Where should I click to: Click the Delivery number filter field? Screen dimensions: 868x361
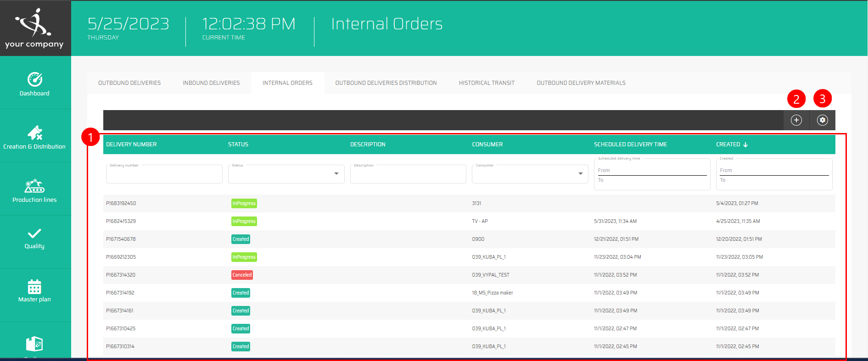[x=164, y=175]
